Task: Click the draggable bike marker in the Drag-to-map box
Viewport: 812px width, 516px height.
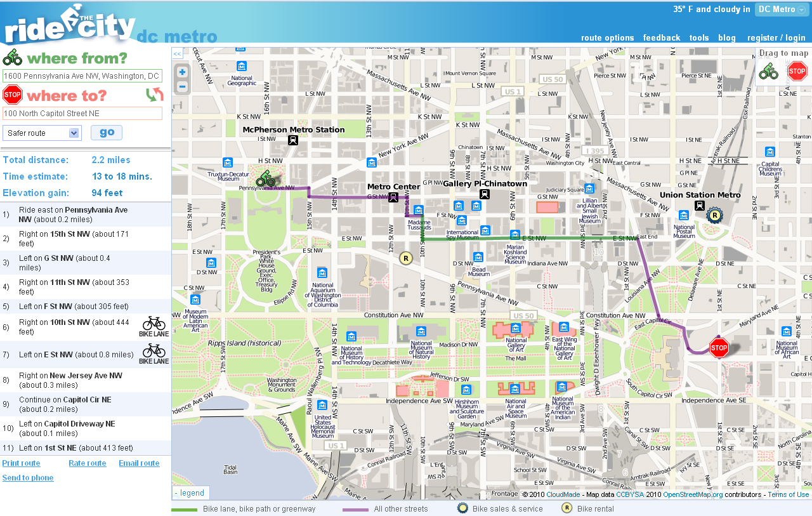Action: click(769, 70)
